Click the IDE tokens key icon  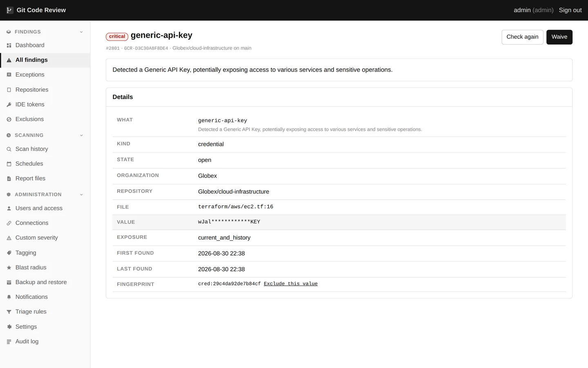click(x=9, y=105)
